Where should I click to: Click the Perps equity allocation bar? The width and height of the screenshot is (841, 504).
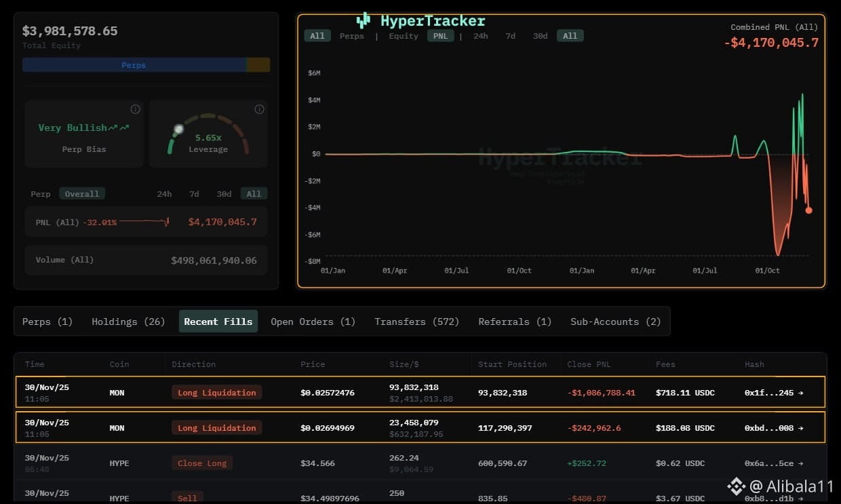(x=134, y=65)
